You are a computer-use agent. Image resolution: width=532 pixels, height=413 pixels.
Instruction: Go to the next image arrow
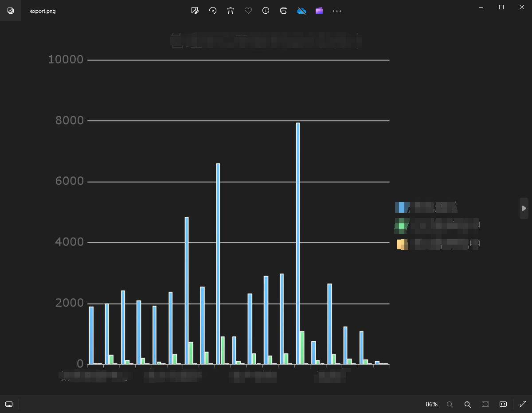[x=524, y=208]
